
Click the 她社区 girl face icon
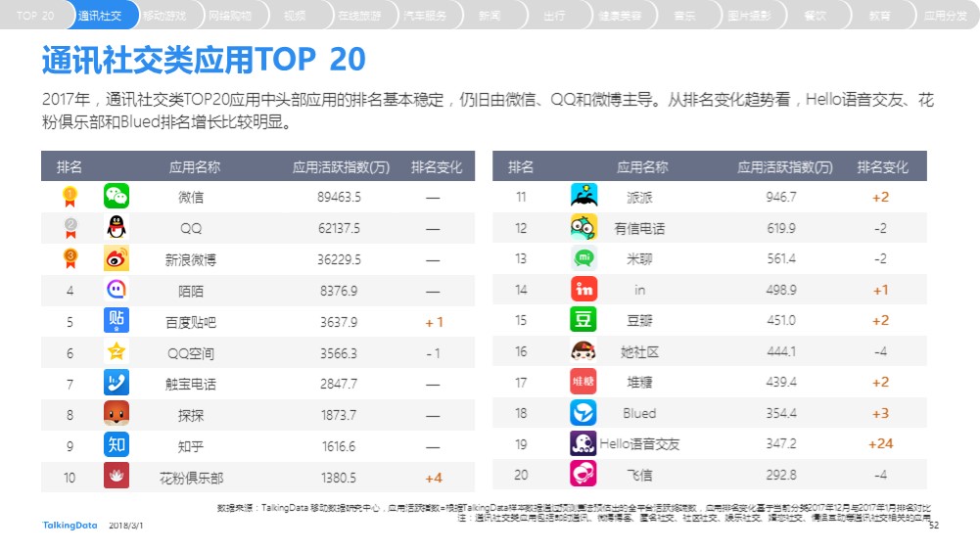pyautogui.click(x=583, y=350)
